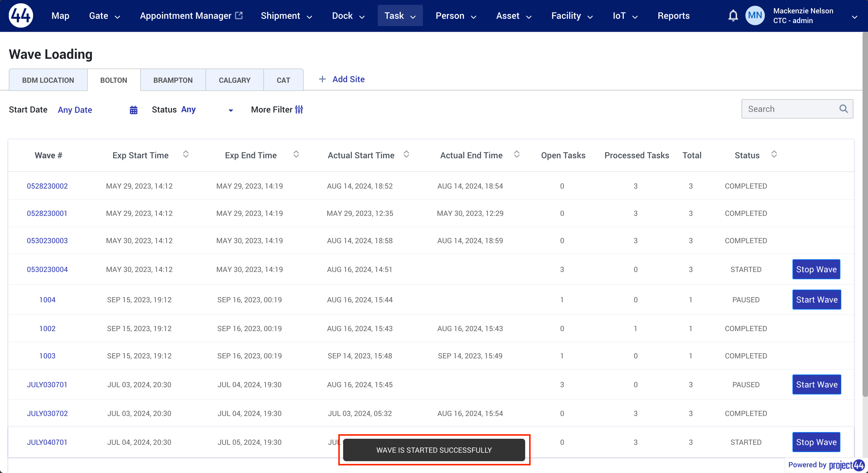Viewport: 868px width, 473px height.
Task: Click the project44 logo icon
Action: pyautogui.click(x=21, y=15)
